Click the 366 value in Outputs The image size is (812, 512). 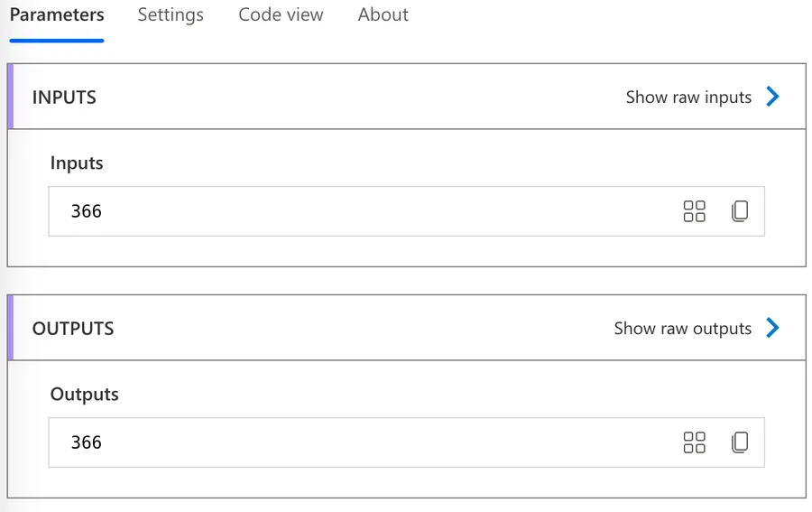coord(87,442)
